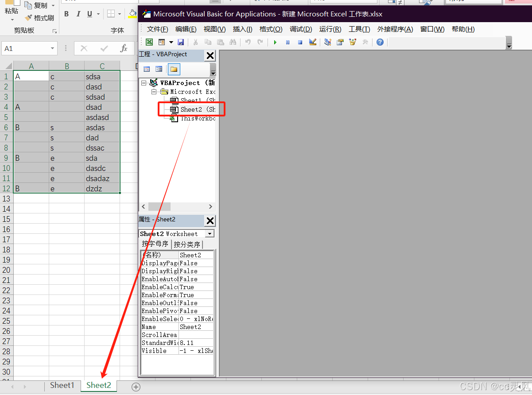Collapse the Microsoft Excel objects folder node
Screen dimensions: 532x395
[x=154, y=92]
